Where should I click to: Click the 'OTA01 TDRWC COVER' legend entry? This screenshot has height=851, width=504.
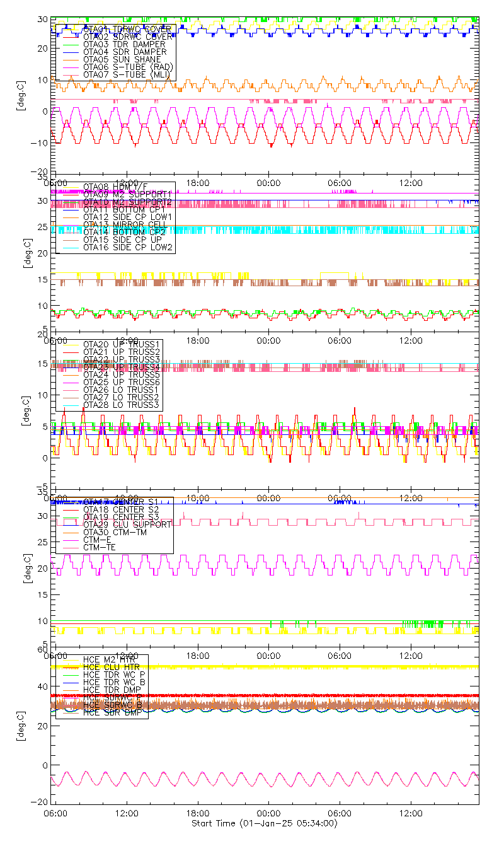coord(128,29)
